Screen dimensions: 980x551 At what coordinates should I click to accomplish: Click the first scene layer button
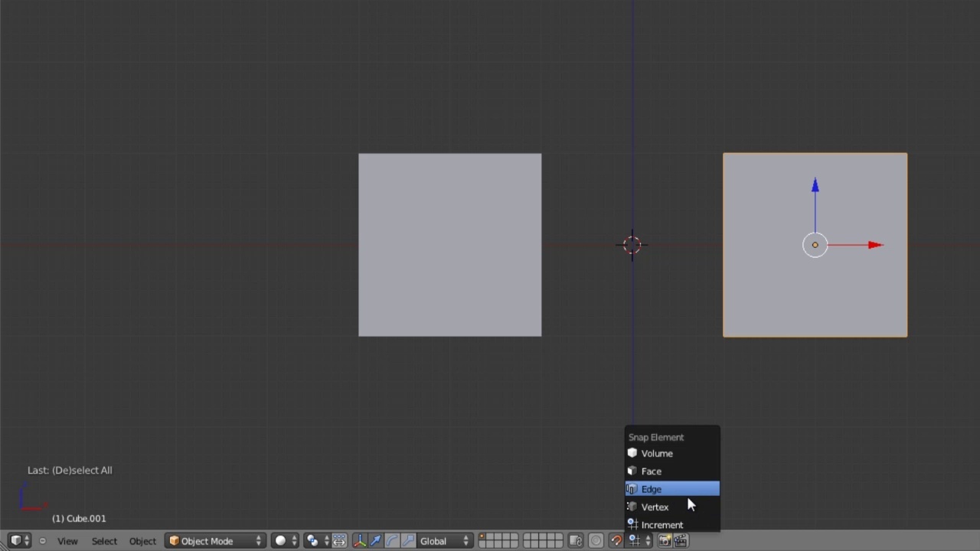click(x=484, y=537)
